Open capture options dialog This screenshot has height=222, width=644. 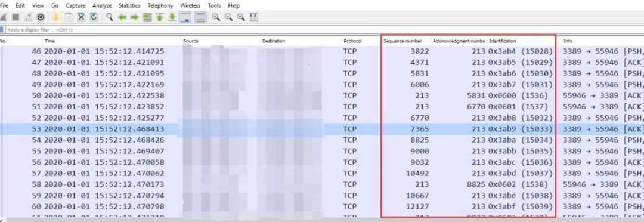click(x=41, y=17)
